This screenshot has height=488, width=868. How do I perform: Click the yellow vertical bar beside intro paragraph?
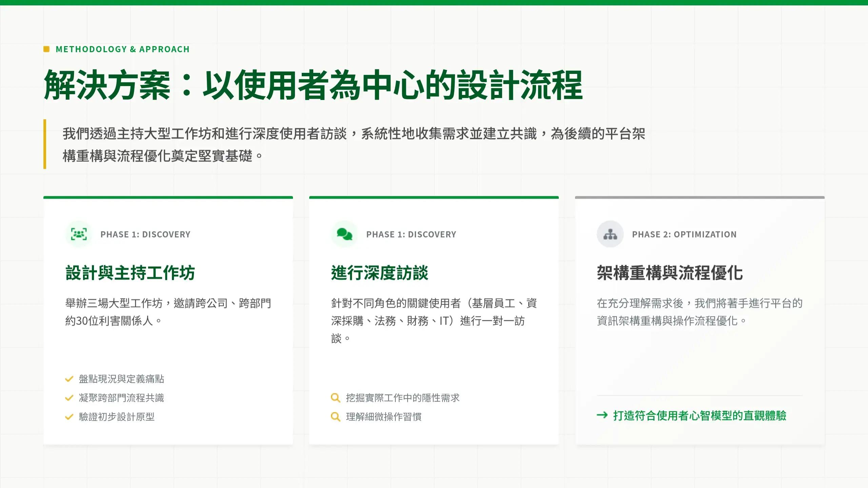(x=45, y=144)
